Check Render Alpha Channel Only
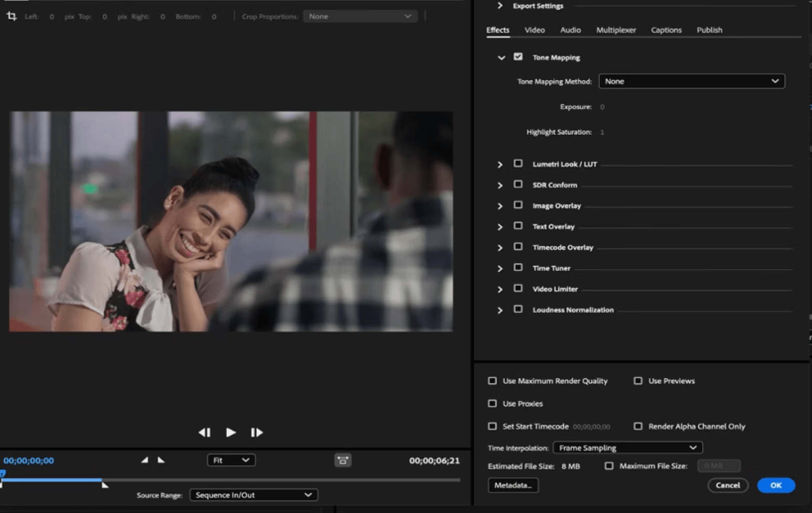812x513 pixels. coord(638,426)
